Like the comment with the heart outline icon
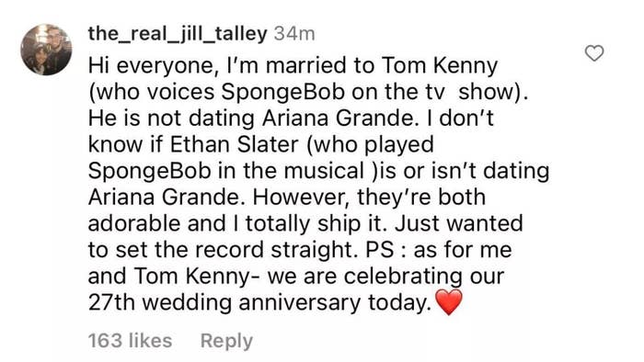The width and height of the screenshot is (644, 362). point(594,53)
